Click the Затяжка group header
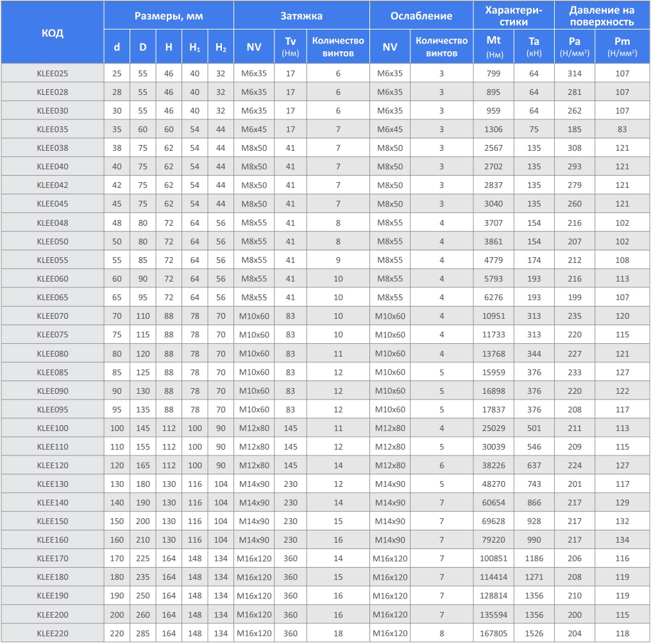This screenshot has height=644, width=651. 301,16
